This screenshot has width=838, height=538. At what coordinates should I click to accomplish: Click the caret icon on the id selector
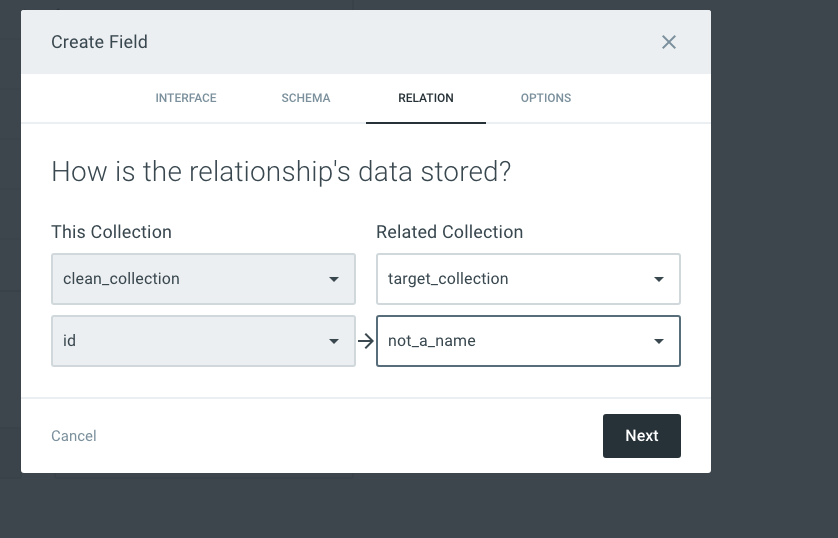click(x=334, y=342)
